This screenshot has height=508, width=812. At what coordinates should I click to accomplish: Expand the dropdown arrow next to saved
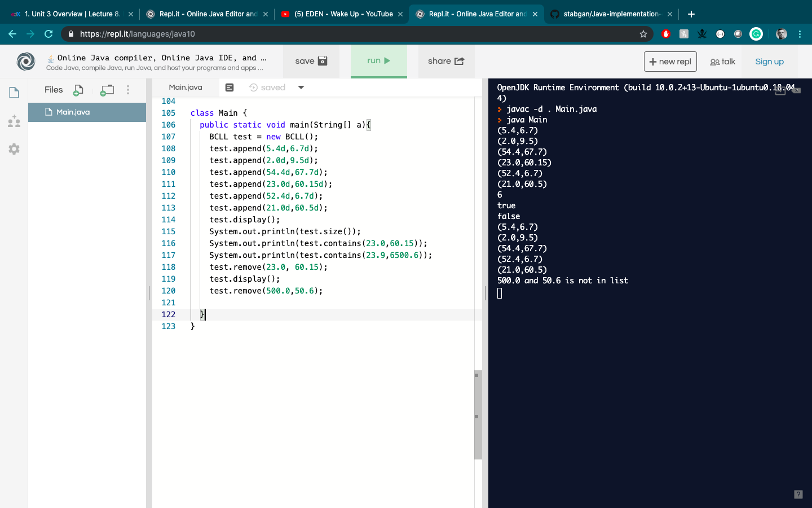pos(301,87)
